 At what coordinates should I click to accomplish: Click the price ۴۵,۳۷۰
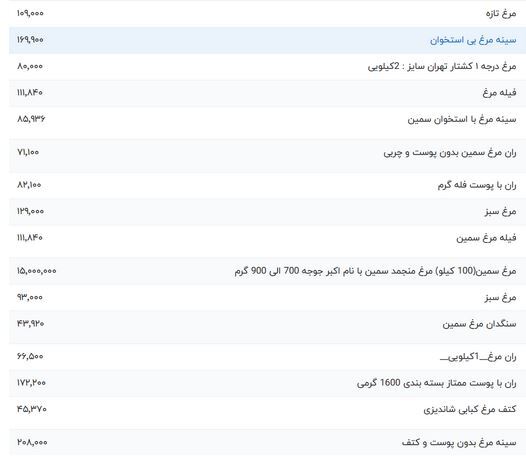click(32, 409)
